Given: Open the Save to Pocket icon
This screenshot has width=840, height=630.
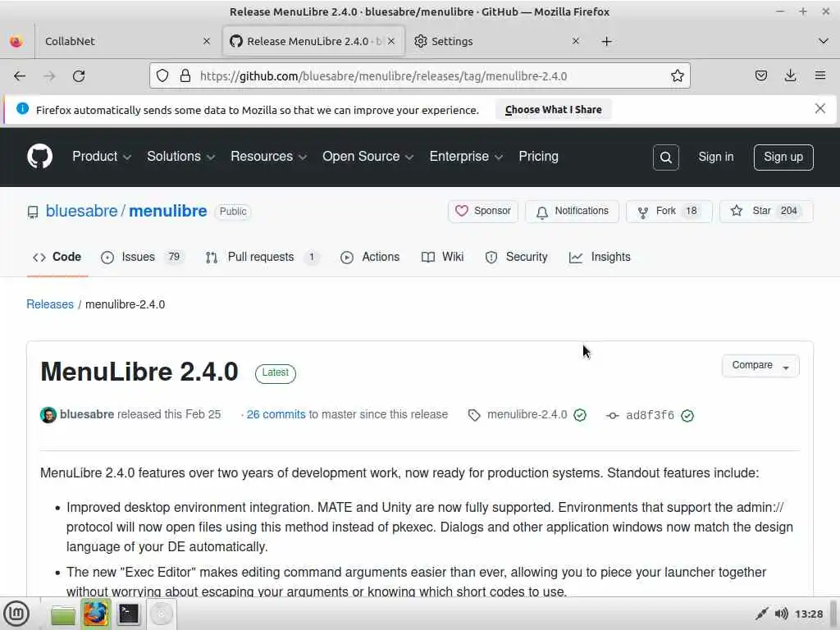Looking at the screenshot, I should [760, 76].
